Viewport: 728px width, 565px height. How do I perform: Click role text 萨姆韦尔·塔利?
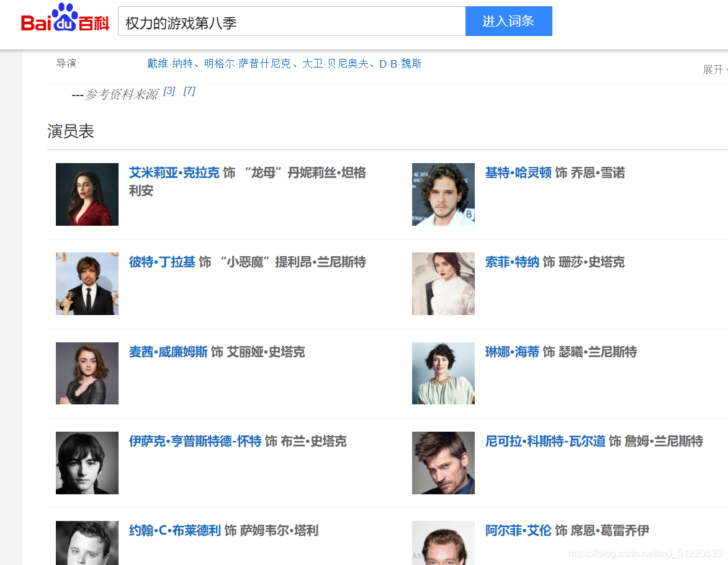(x=279, y=530)
